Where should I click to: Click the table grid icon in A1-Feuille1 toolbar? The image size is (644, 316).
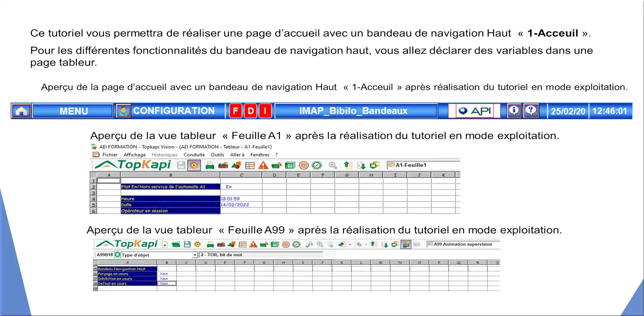(250, 165)
